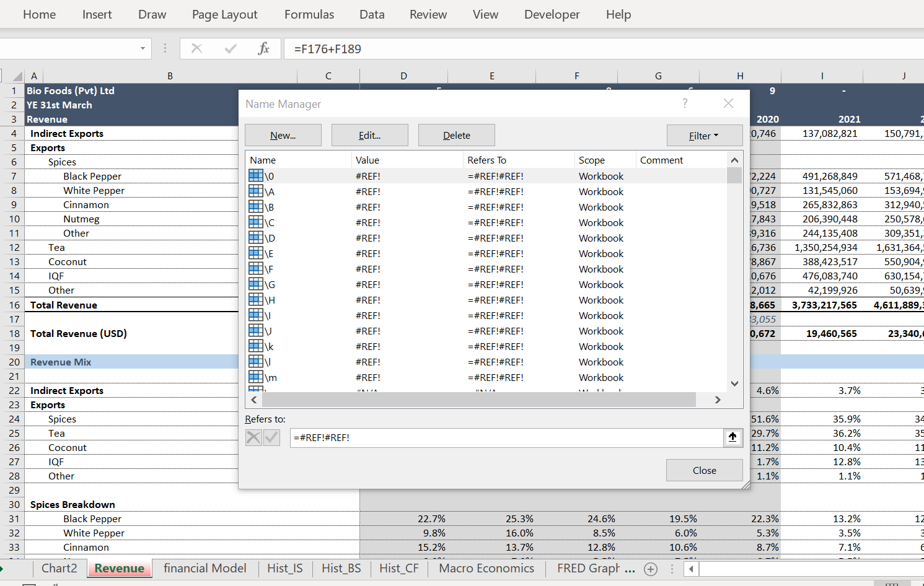Click the New... button

[x=283, y=136]
